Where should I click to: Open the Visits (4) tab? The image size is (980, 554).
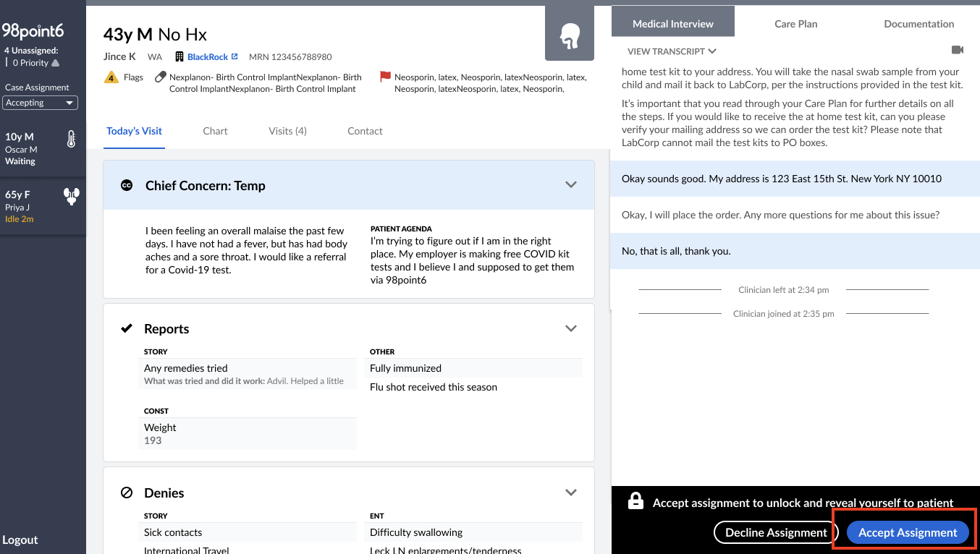point(287,131)
